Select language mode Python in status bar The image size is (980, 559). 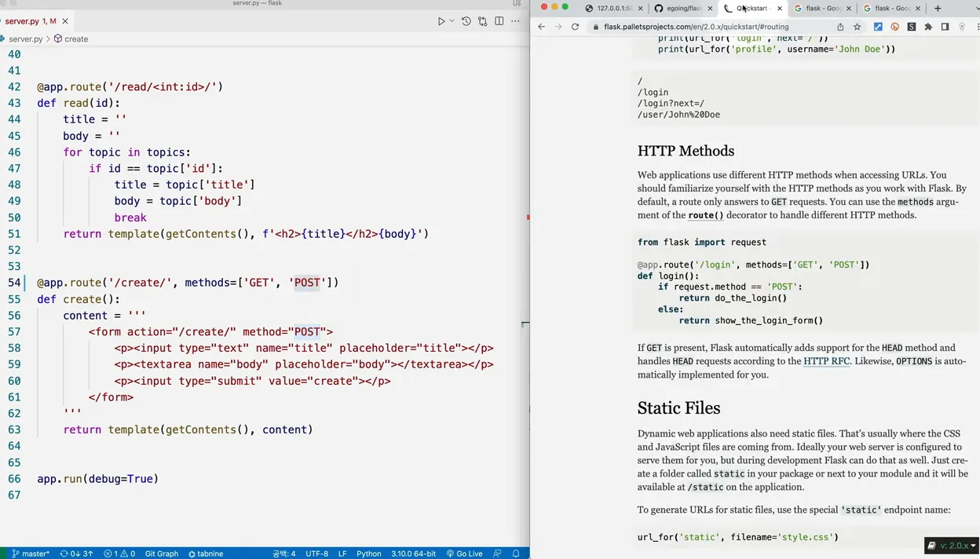pyautogui.click(x=369, y=554)
